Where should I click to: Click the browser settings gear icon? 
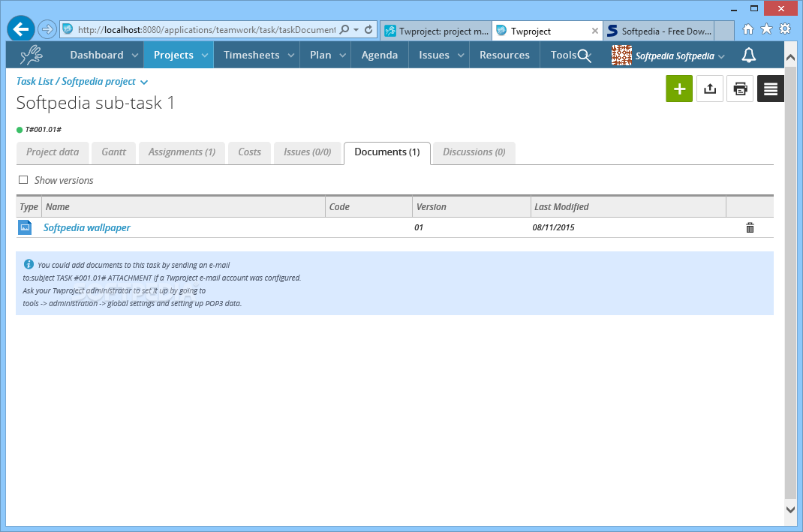pyautogui.click(x=784, y=29)
